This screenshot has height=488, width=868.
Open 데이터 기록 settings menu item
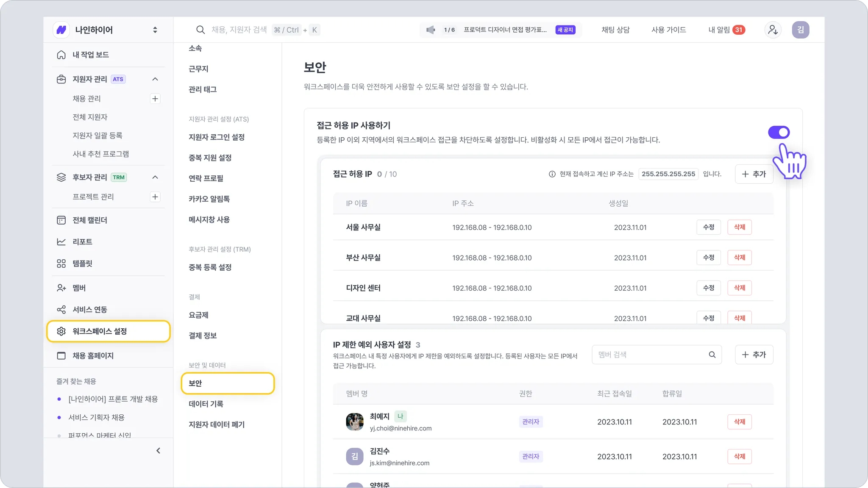coord(206,404)
